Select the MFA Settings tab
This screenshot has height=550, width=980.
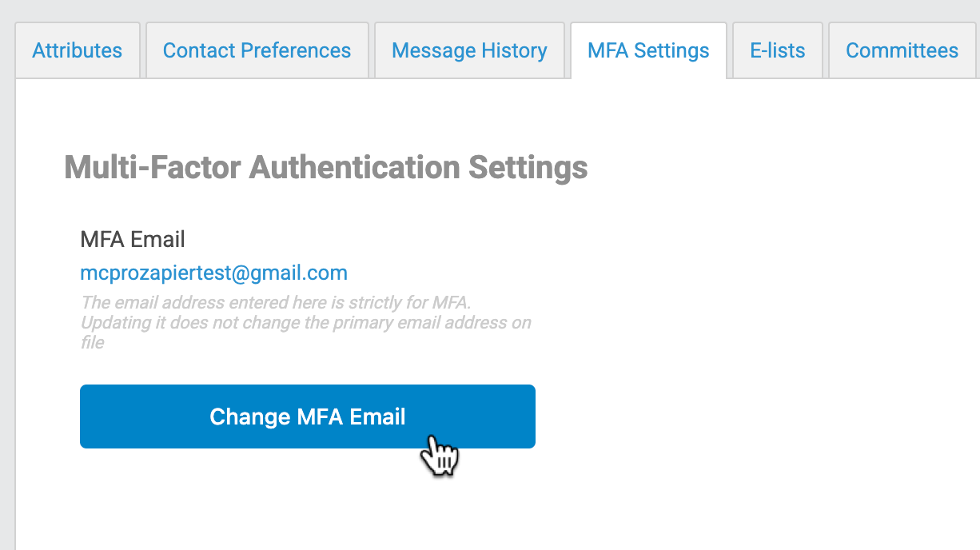[648, 51]
